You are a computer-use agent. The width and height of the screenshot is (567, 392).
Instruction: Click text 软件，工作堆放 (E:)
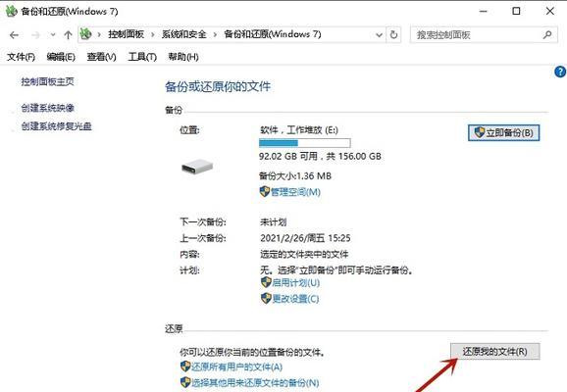coord(299,130)
